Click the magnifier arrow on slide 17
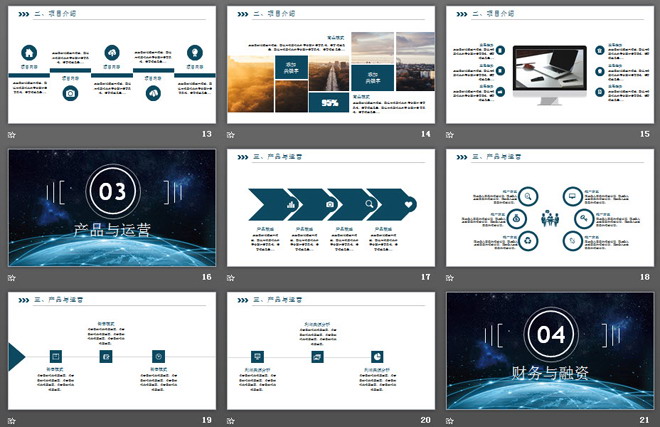This screenshot has height=427, width=660. coord(370,204)
